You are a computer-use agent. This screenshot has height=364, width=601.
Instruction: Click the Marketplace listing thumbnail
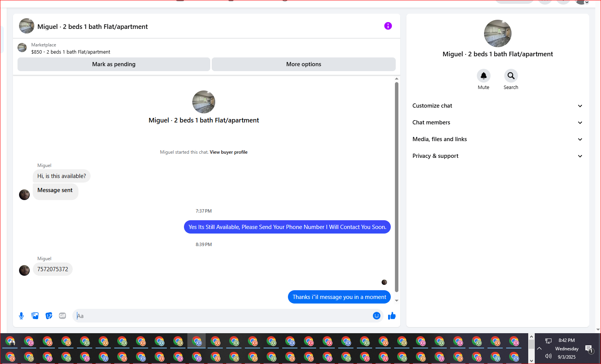tap(22, 48)
